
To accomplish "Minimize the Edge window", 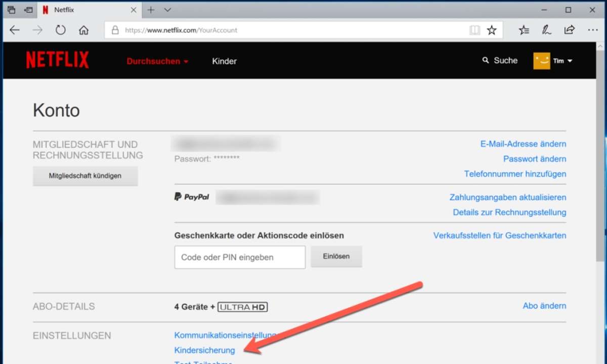I will 545,10.
